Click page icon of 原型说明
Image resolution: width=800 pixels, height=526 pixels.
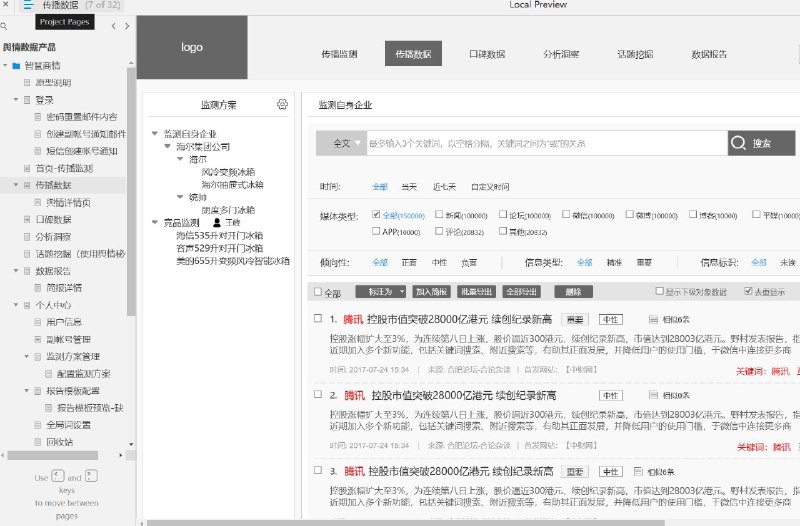(27, 83)
